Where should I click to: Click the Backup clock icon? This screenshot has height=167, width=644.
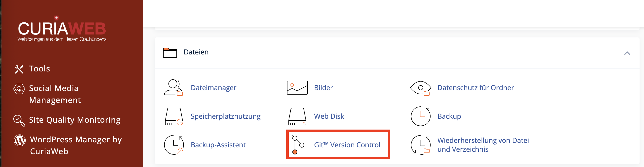pos(420,116)
